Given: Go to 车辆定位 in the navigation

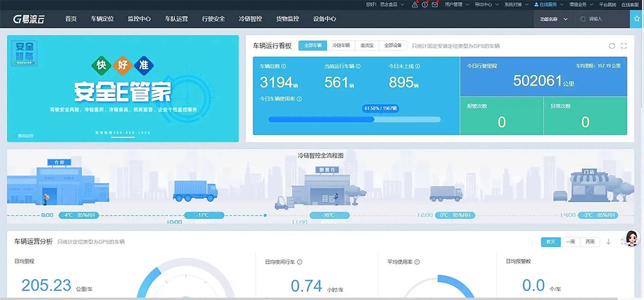Looking at the screenshot, I should coord(102,19).
